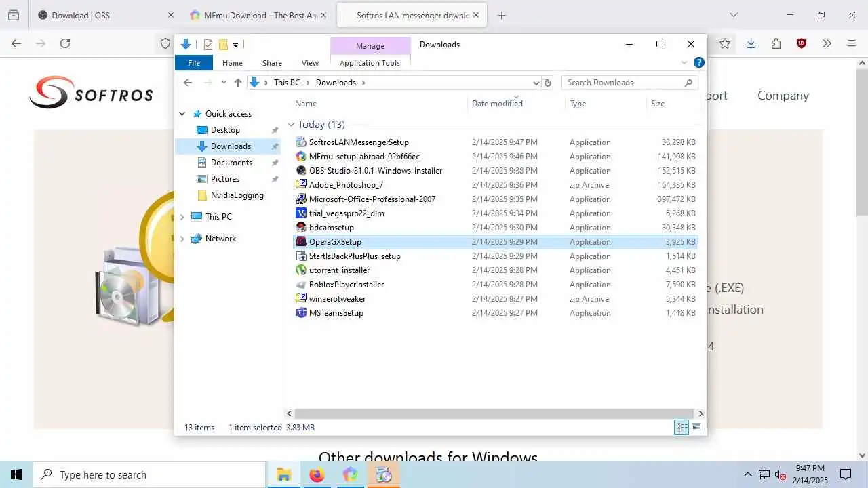
Task: Customize Quick Access Toolbar dropdown arrow
Action: pos(236,45)
